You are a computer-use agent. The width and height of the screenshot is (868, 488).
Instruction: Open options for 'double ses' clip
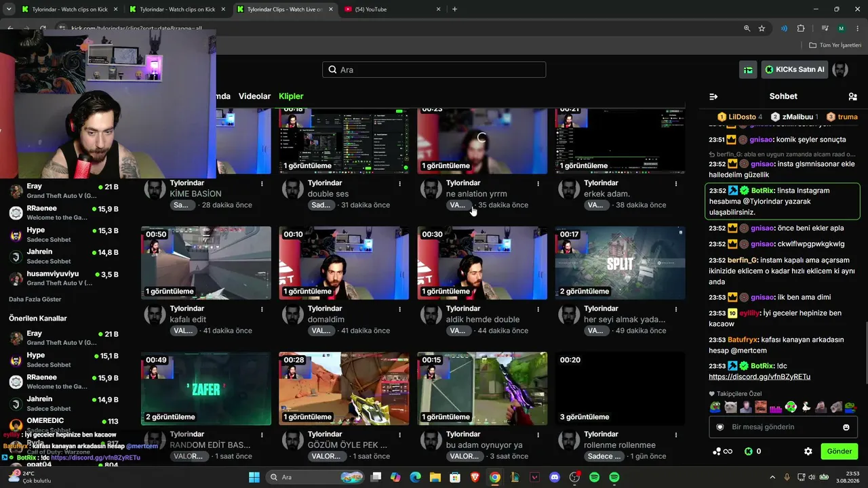tap(400, 184)
